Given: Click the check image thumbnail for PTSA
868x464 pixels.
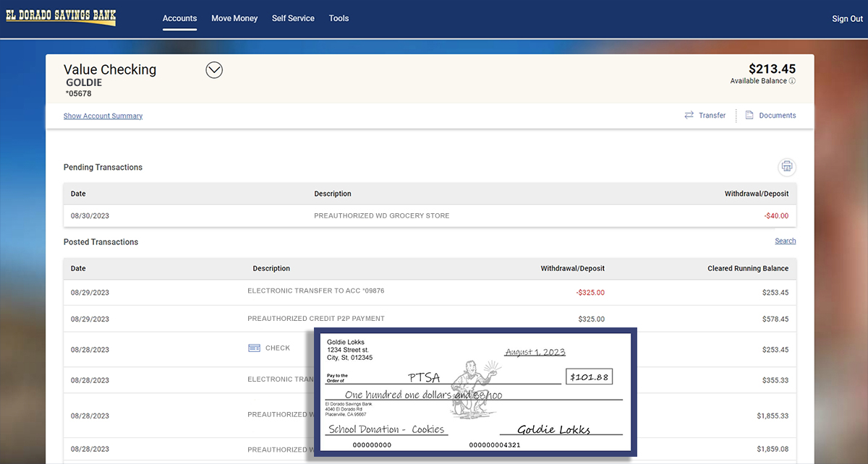Looking at the screenshot, I should point(475,392).
